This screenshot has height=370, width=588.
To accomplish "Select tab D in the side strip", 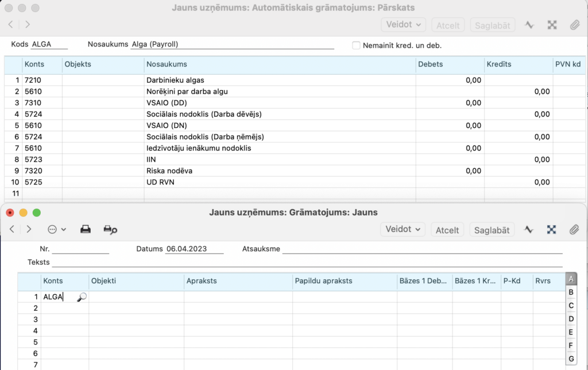I will tap(571, 318).
